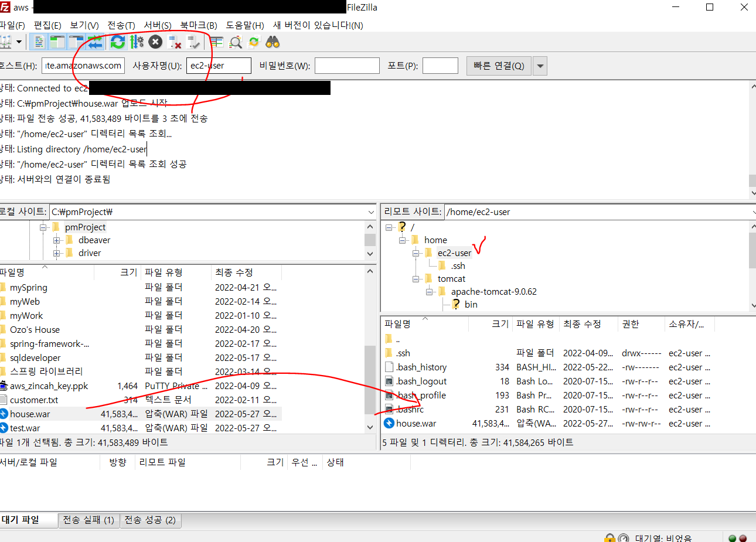Select remote house.war file icon
The height and width of the screenshot is (542, 756).
(x=389, y=423)
